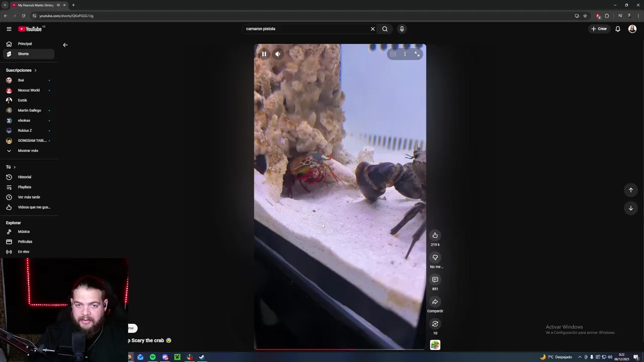This screenshot has width=644, height=362.
Task: Open the Esttik channel
Action: tap(28, 100)
